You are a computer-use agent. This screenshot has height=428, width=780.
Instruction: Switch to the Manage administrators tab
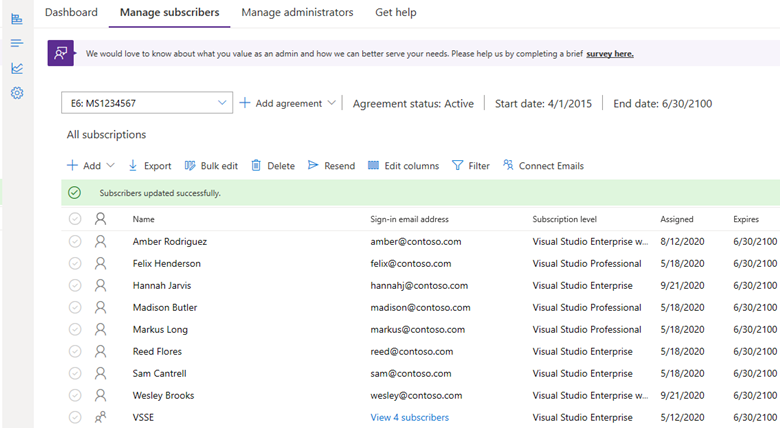(x=297, y=13)
